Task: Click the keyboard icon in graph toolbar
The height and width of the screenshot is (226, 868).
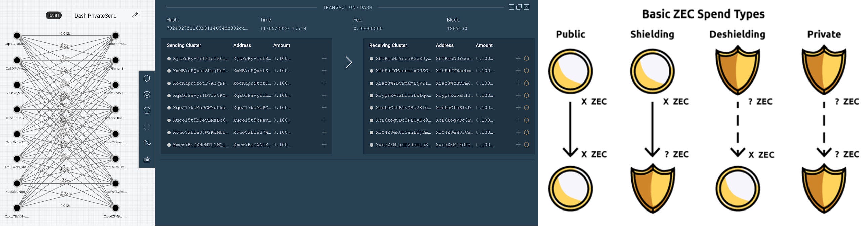Action: pos(147,159)
